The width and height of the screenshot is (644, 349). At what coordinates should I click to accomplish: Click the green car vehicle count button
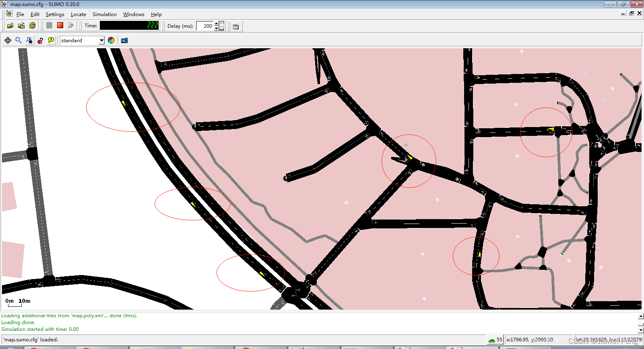click(x=495, y=340)
